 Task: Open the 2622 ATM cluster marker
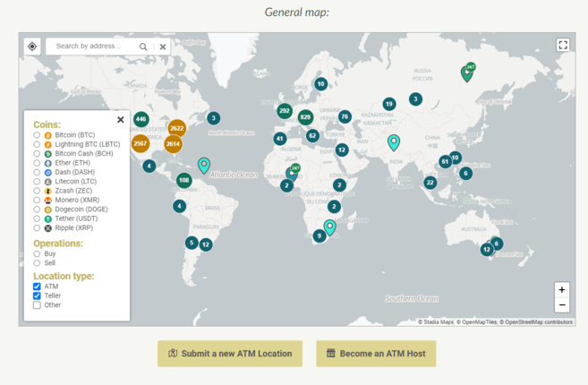tap(177, 128)
